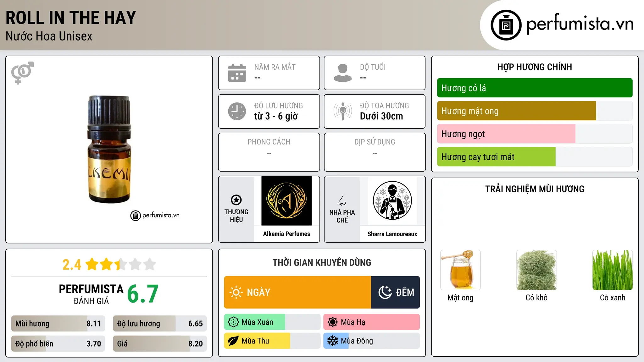Click the sillage icon beside Độ toả hương
The width and height of the screenshot is (644, 362).
[x=343, y=111]
